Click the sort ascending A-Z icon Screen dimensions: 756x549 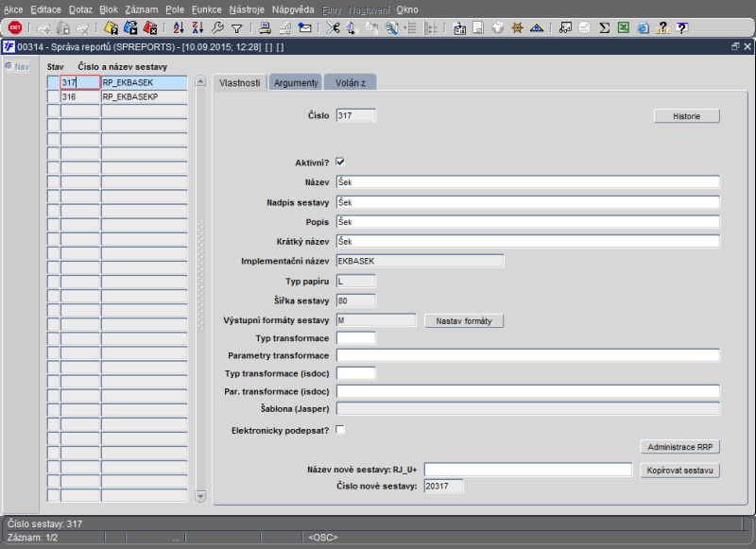click(179, 28)
